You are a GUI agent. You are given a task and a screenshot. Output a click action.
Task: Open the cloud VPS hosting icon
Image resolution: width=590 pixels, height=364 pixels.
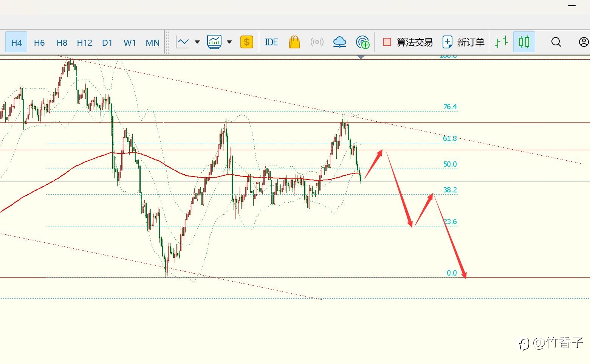(339, 42)
